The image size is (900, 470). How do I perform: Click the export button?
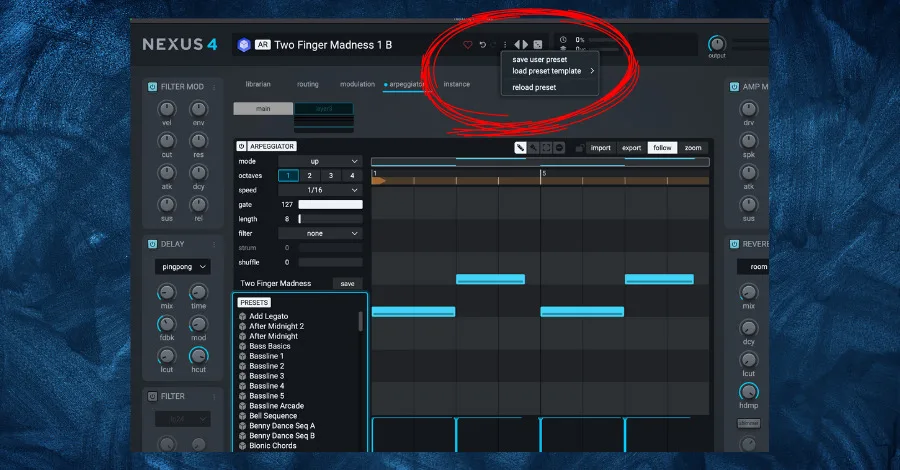click(631, 148)
